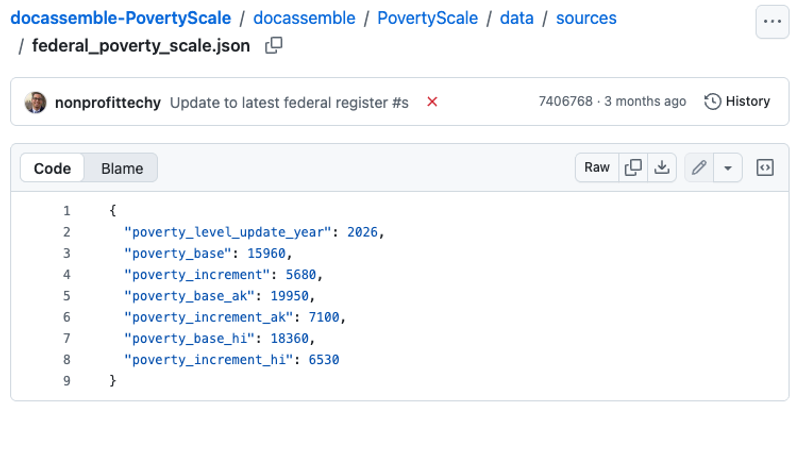Click the nonprofittechy avatar image

[x=36, y=102]
